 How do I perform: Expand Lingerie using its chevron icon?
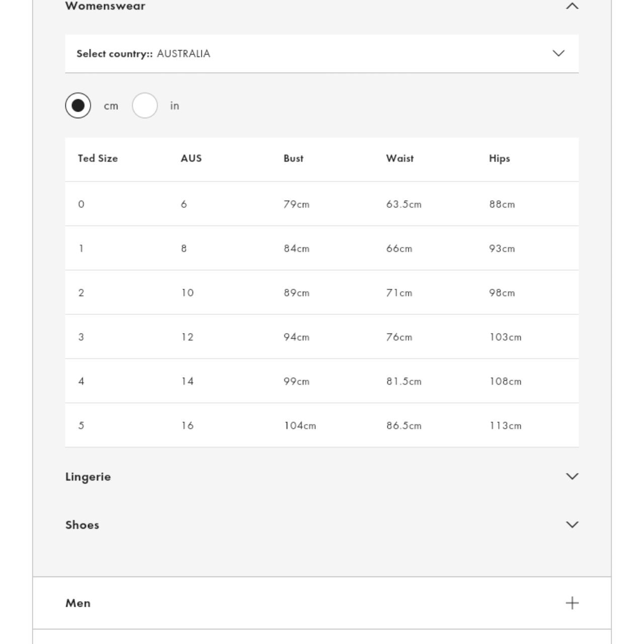[x=572, y=476]
